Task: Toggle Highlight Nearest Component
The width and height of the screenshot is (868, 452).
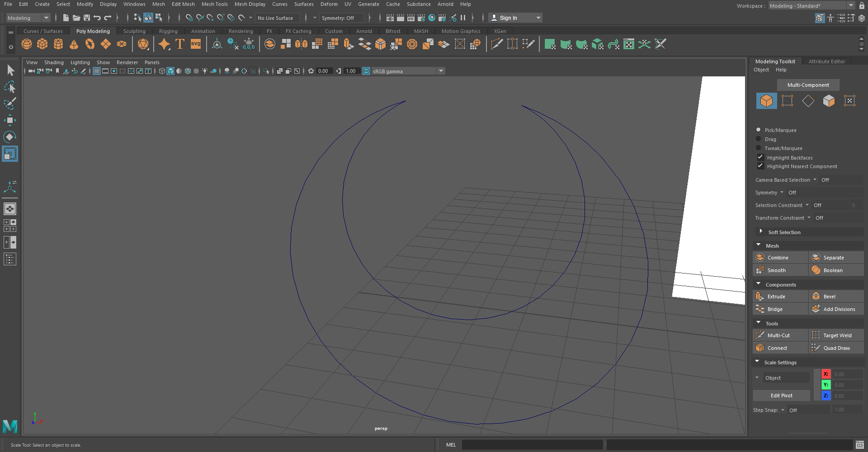Action: [x=760, y=166]
